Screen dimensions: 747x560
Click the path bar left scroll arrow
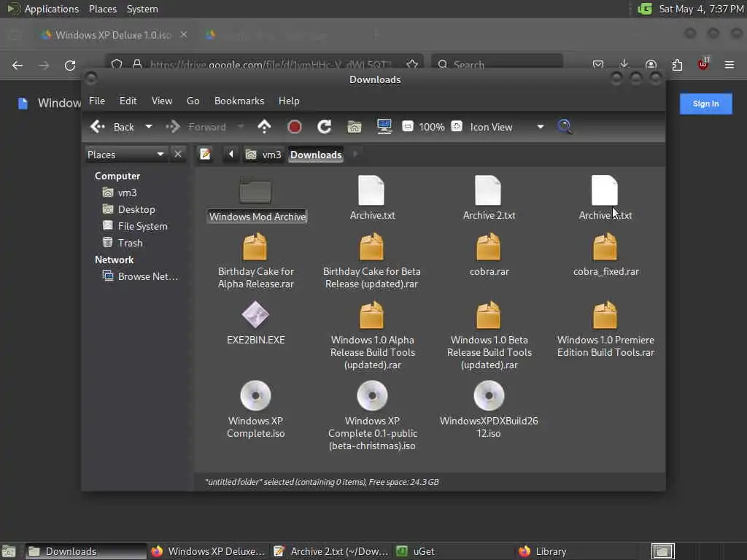(x=231, y=155)
